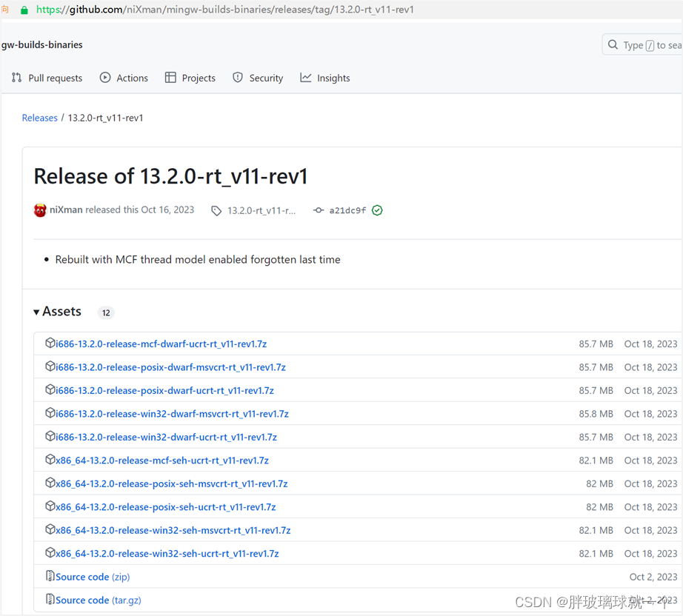Screen dimensions: 683x616
Task: Download i686-13.2.0-release-posix-dwarf-ucrt-rt_v11-rev1.7z
Action: (x=164, y=390)
